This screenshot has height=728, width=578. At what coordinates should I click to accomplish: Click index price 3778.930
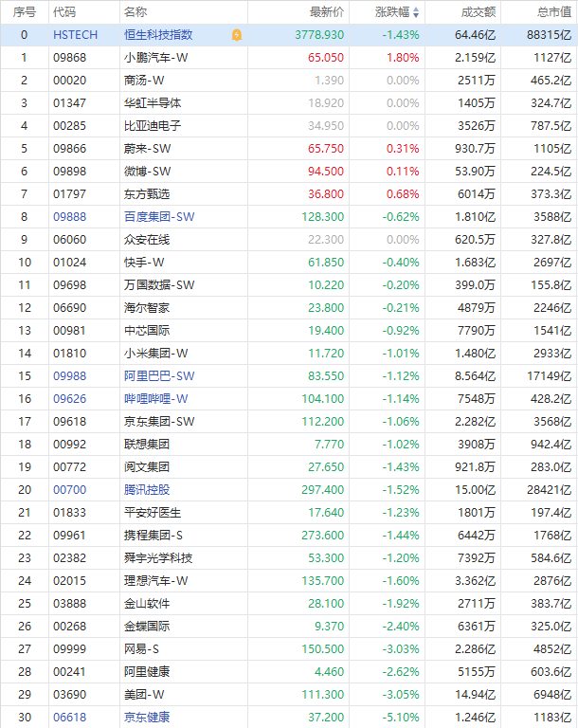pos(319,35)
